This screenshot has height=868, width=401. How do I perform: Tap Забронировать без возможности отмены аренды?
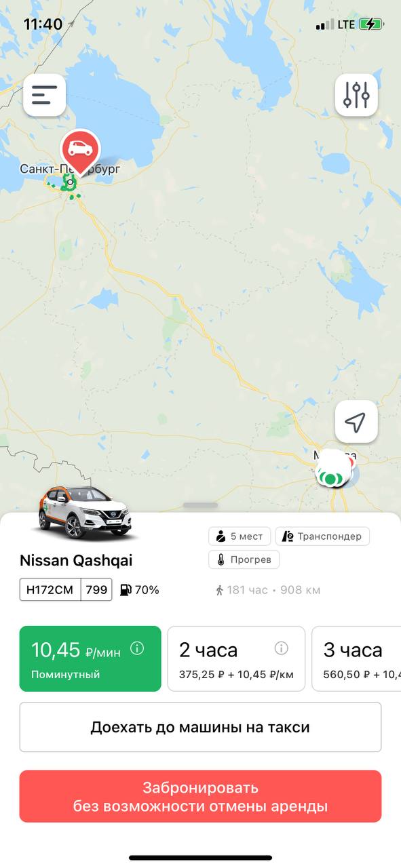click(x=200, y=797)
